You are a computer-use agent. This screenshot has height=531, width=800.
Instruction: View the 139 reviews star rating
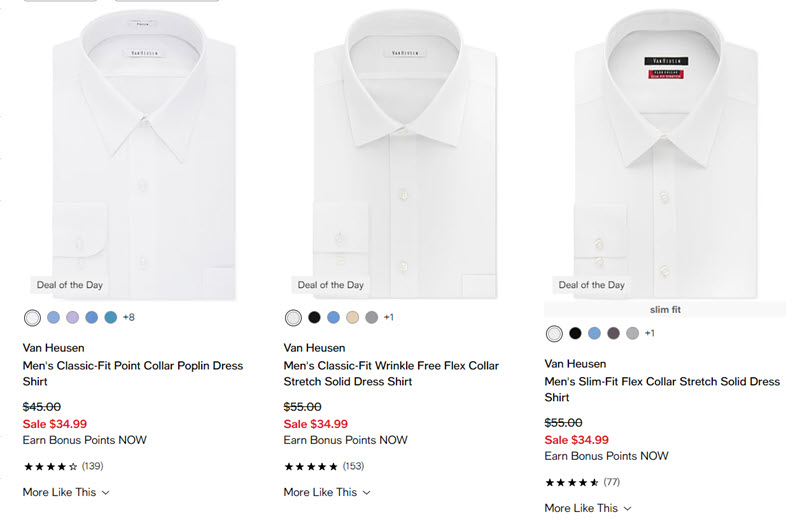pos(62,466)
